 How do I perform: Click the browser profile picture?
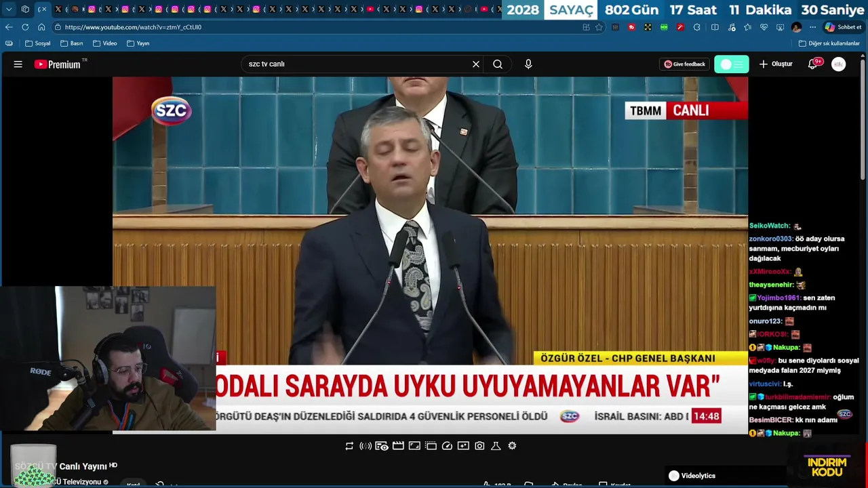(796, 27)
